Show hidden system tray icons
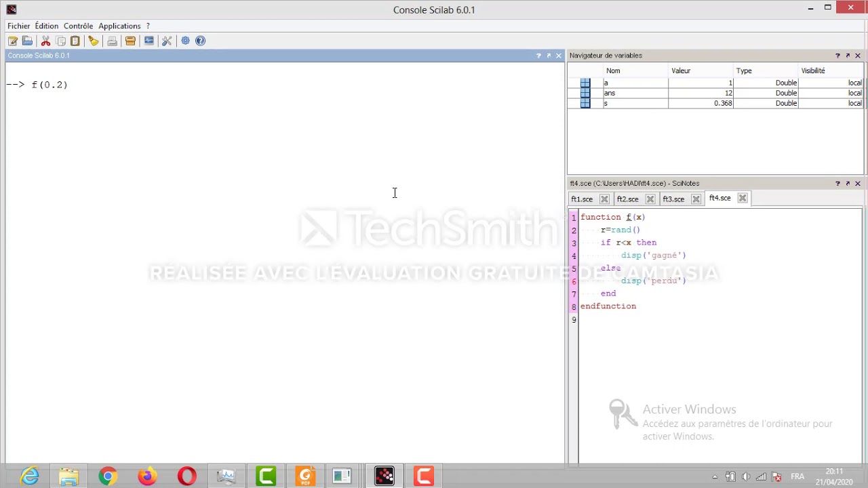The image size is (868, 488). 715,476
